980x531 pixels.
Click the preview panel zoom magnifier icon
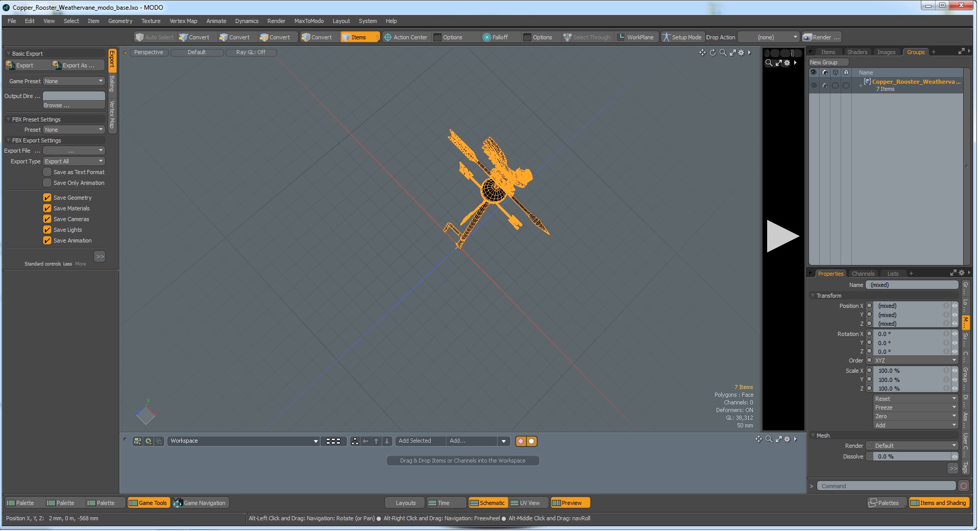tap(769, 63)
